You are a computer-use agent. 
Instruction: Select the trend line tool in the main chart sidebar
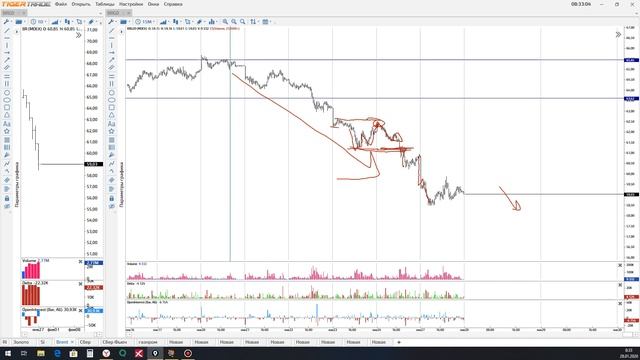(x=111, y=31)
